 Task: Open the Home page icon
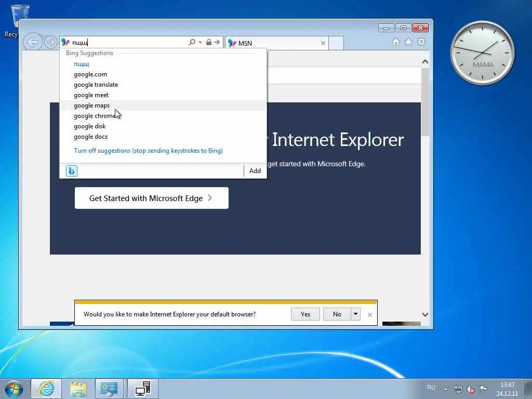click(395, 42)
